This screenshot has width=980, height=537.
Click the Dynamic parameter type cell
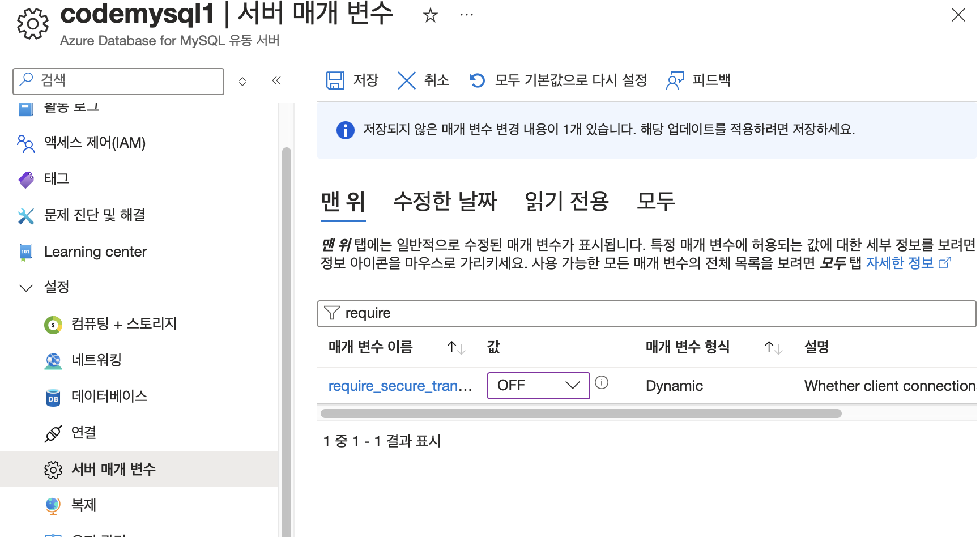[x=674, y=386]
